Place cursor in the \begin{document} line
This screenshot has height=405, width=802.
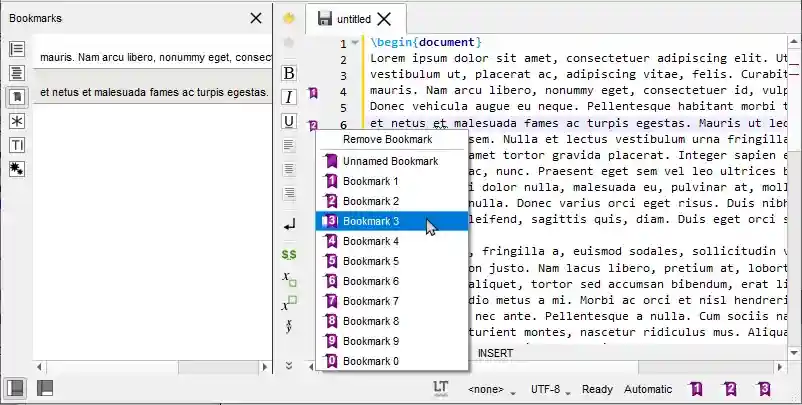pyautogui.click(x=426, y=42)
